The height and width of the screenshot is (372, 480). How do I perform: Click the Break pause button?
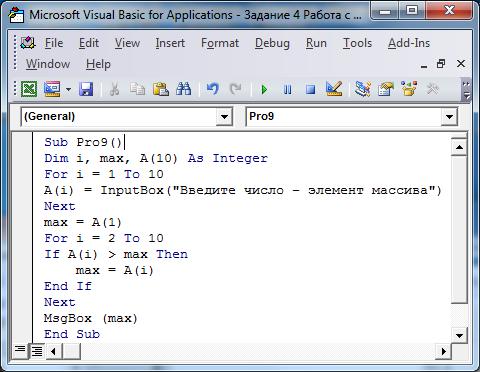coord(287,89)
